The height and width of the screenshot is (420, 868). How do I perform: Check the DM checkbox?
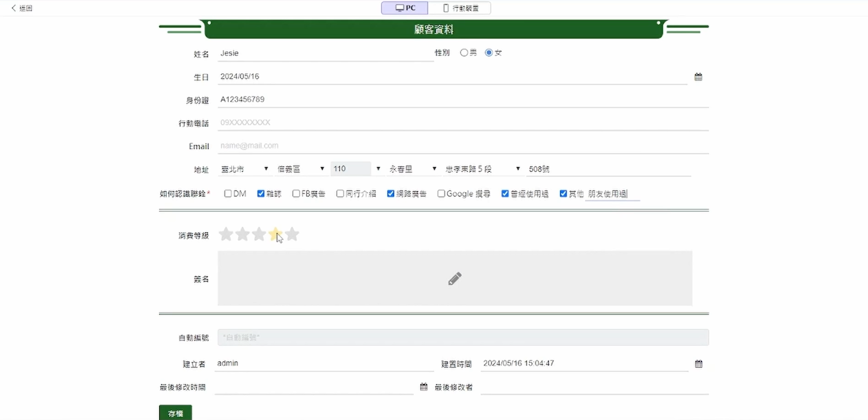pyautogui.click(x=228, y=194)
